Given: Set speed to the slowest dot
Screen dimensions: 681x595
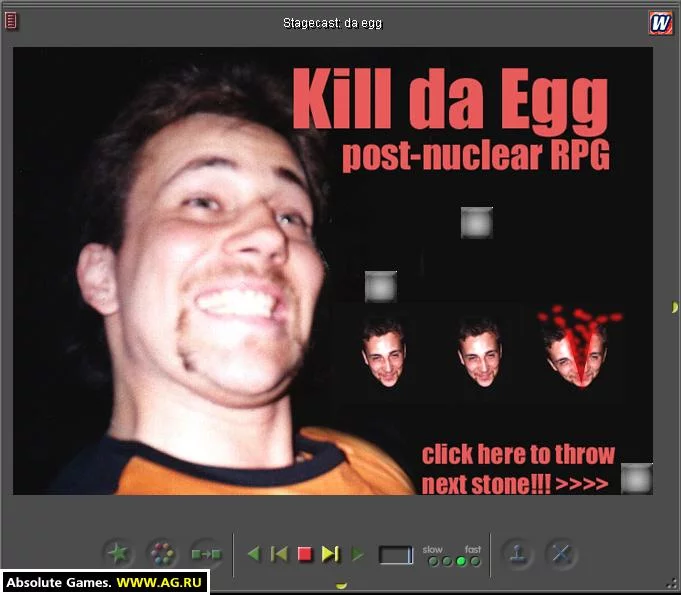Looking at the screenshot, I should tap(433, 562).
